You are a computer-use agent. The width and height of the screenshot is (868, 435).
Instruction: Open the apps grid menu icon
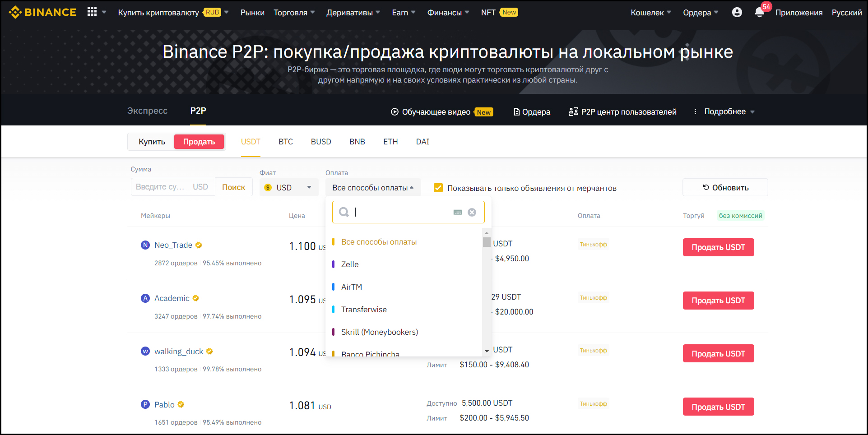[92, 12]
